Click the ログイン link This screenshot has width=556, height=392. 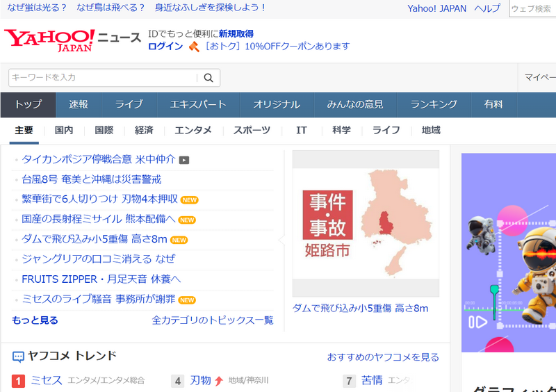(x=165, y=47)
